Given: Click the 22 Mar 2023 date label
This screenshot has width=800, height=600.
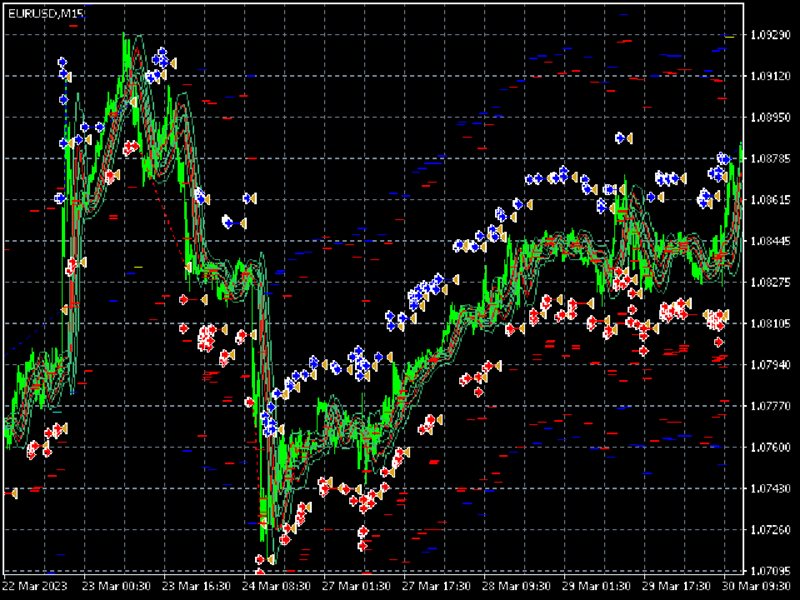Looking at the screenshot, I should 35,586.
